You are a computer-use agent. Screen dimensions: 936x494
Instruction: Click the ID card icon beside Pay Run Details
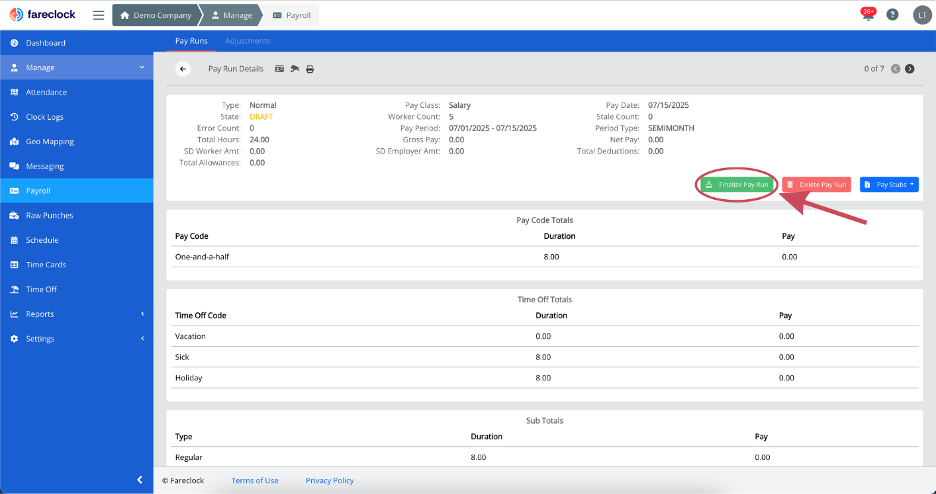(279, 69)
